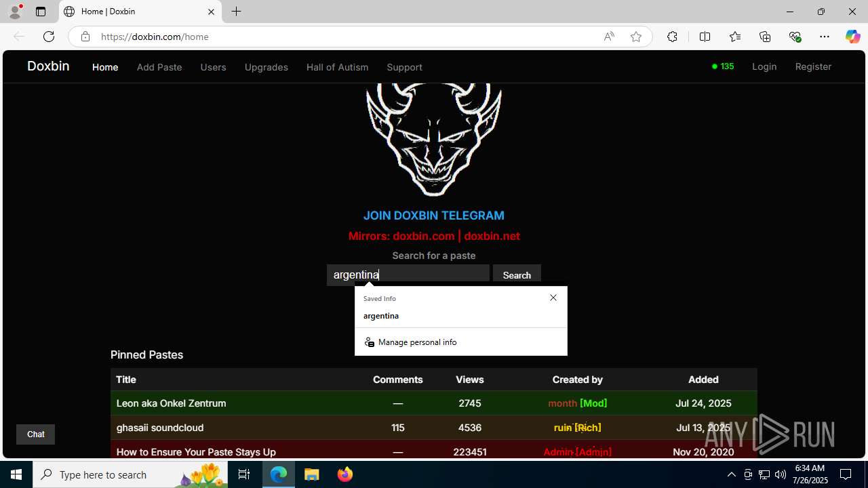Select Home in the navigation bar
The width and height of the screenshot is (868, 488).
point(105,67)
